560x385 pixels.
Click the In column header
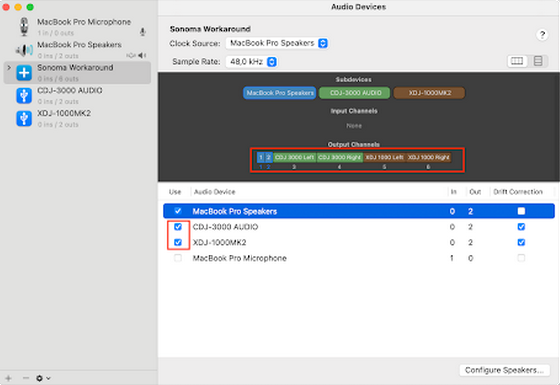point(454,192)
